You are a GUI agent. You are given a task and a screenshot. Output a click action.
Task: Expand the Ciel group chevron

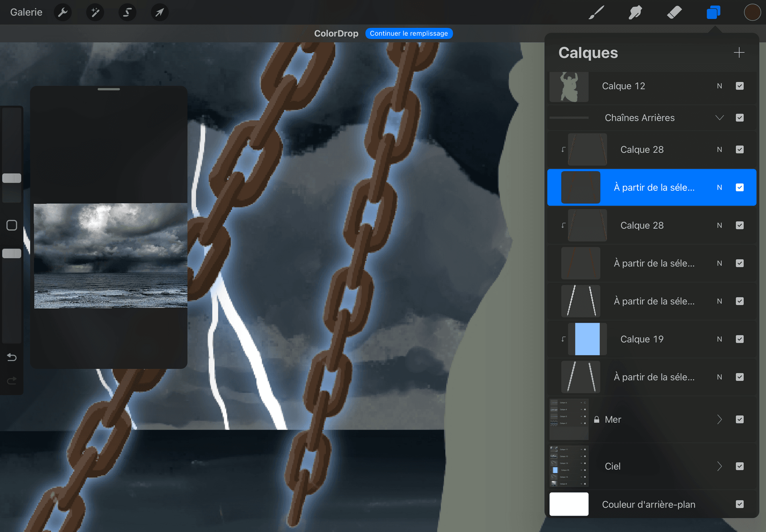click(x=720, y=466)
